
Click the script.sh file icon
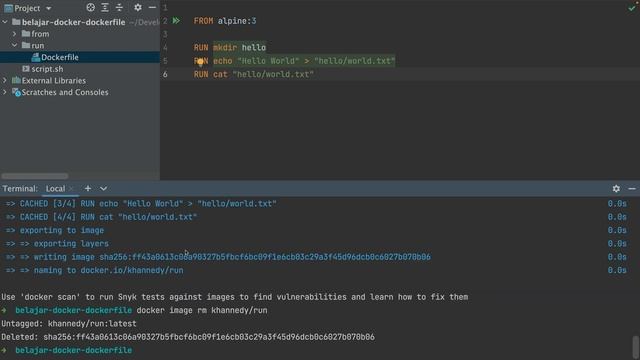tap(26, 69)
